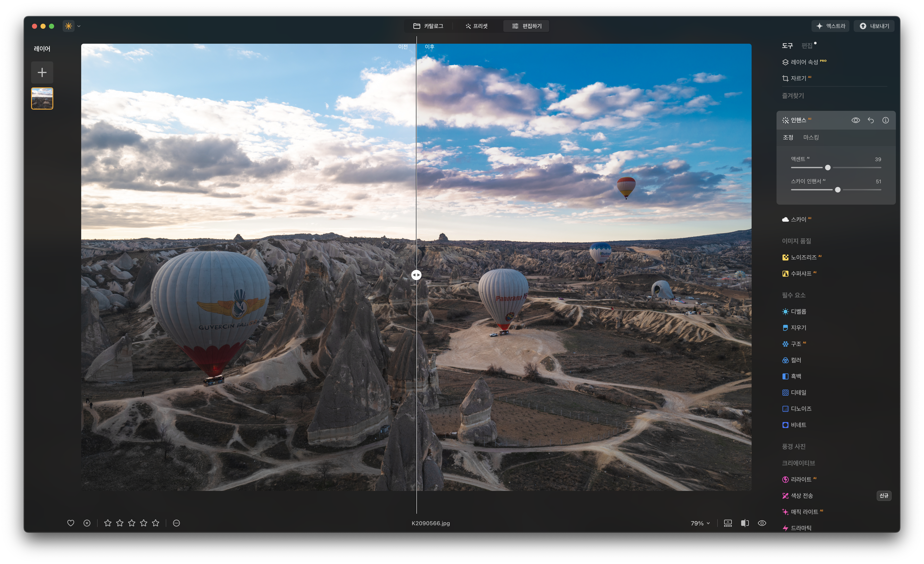
Task: Switch to the 프리셋 tab
Action: tap(477, 26)
